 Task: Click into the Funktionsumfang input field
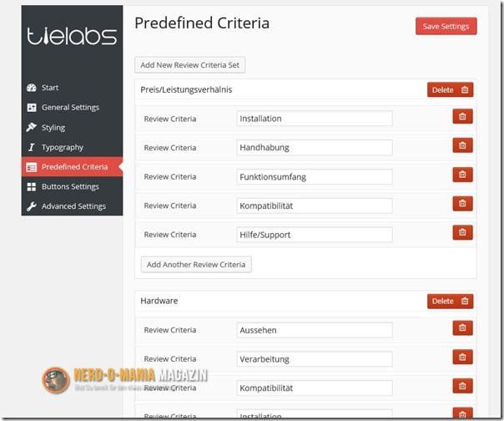tap(314, 176)
